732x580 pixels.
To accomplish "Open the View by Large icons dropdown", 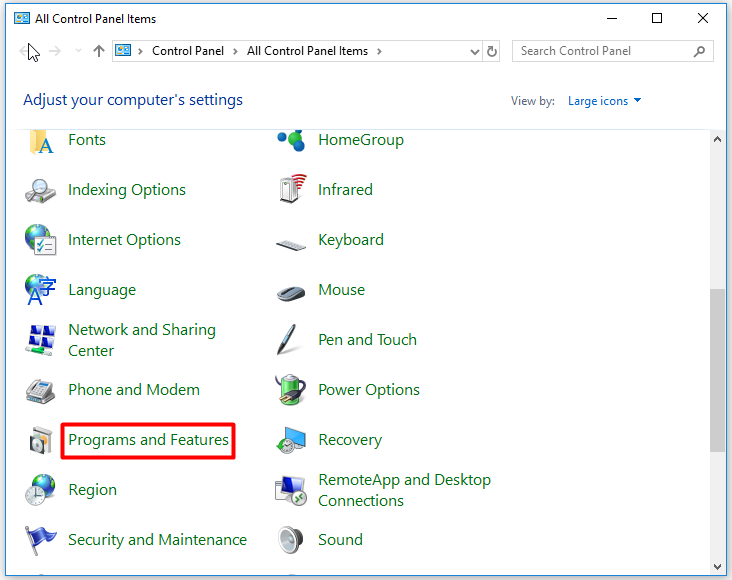I will point(604,101).
